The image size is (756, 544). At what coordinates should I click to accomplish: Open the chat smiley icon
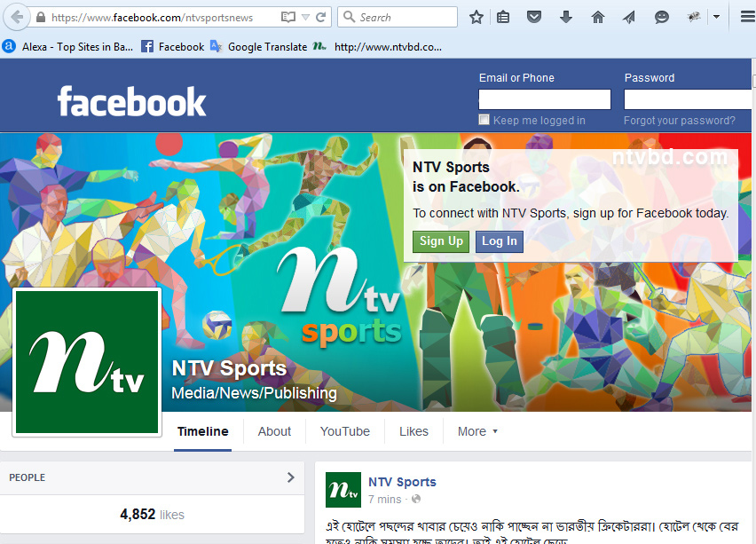click(662, 18)
